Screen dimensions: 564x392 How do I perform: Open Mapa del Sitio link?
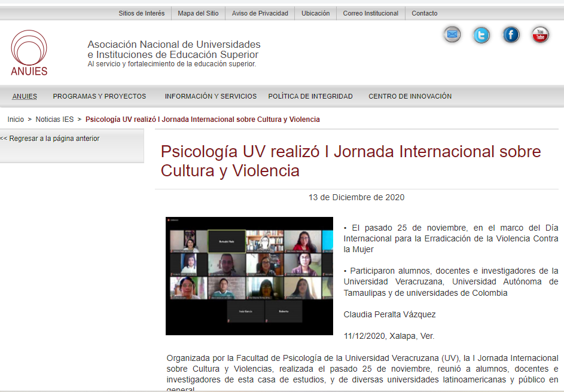click(x=198, y=13)
